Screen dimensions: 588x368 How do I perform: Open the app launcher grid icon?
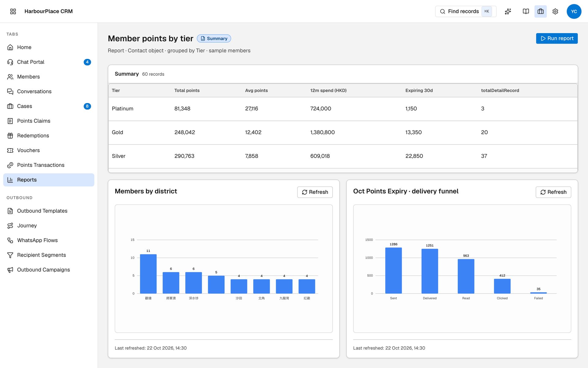click(x=13, y=11)
